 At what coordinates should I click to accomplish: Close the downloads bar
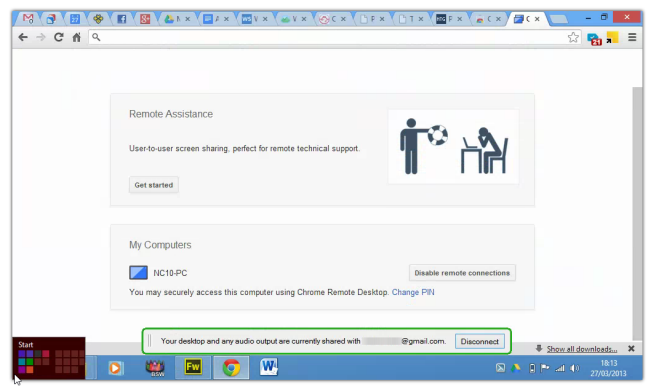(x=631, y=349)
